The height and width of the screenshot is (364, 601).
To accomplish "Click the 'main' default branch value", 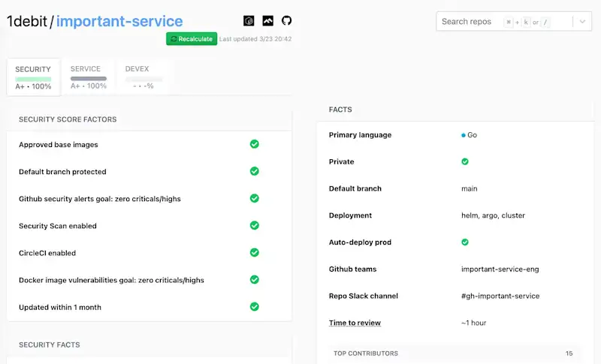I will (x=470, y=188).
